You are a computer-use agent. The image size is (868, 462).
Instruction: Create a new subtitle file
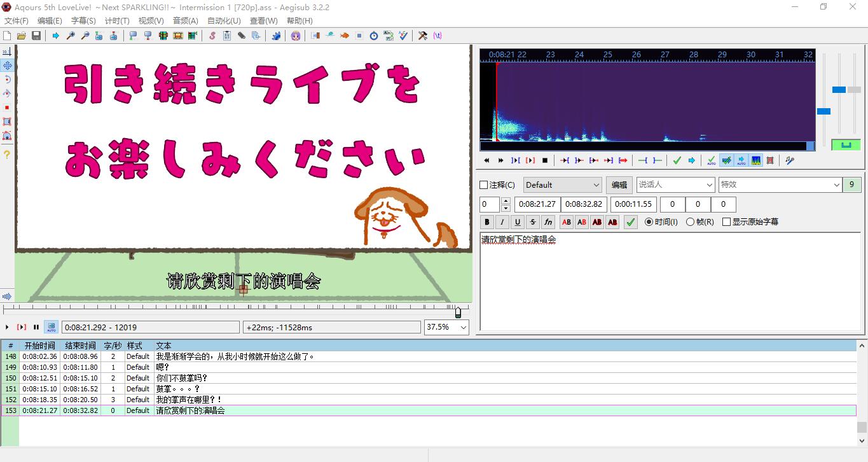[x=7, y=36]
